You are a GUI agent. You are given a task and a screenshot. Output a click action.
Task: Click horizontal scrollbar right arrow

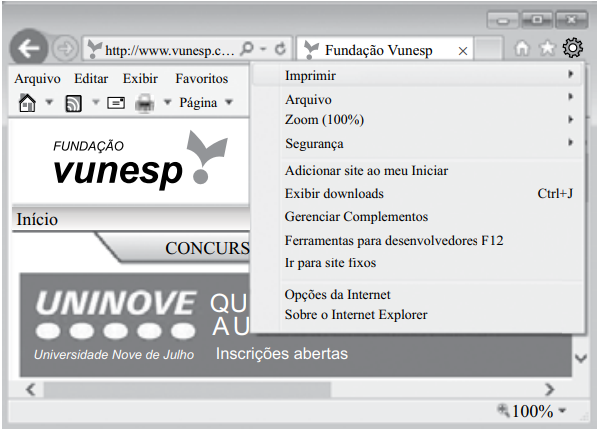(549, 389)
